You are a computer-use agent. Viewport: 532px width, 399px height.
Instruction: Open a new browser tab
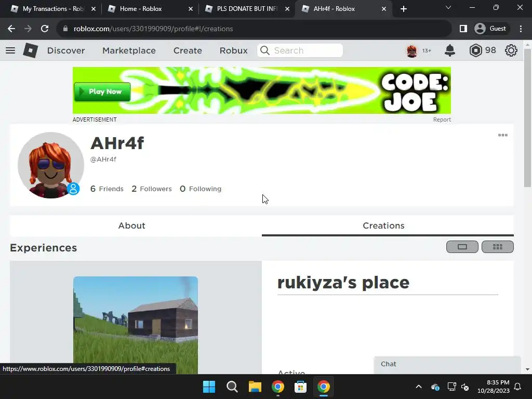click(x=403, y=9)
